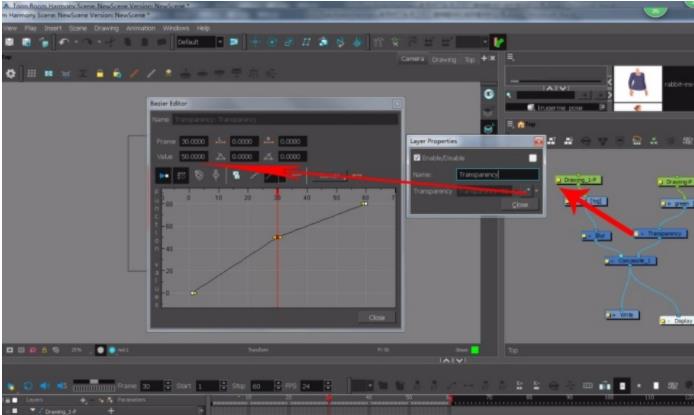694x415 pixels.
Task: Click the light bulb icon in Camera toolbar
Action: [x=168, y=73]
